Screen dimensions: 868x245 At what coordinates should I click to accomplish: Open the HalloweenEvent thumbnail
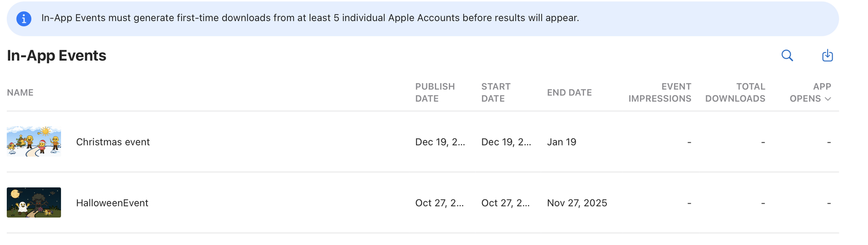tap(34, 203)
